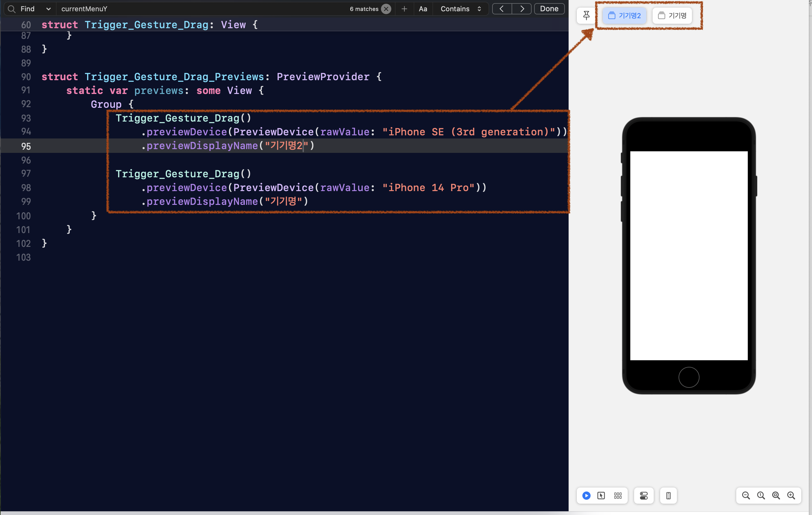Zoom out the preview canvas

pos(746,496)
